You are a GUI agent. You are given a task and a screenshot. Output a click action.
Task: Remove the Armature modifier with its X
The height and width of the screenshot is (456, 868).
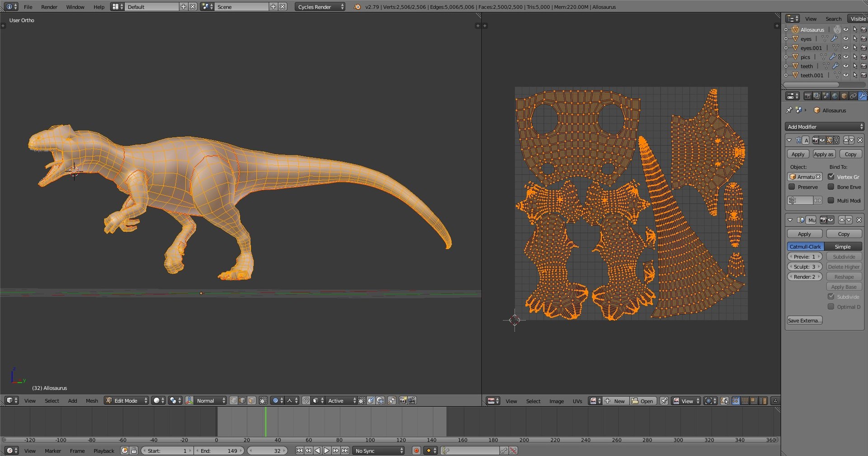[x=860, y=140]
